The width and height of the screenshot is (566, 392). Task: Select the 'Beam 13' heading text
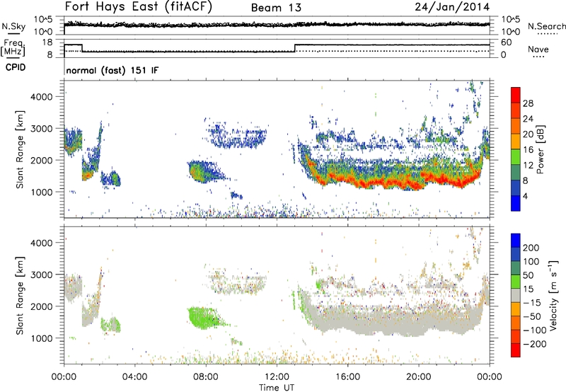click(276, 8)
